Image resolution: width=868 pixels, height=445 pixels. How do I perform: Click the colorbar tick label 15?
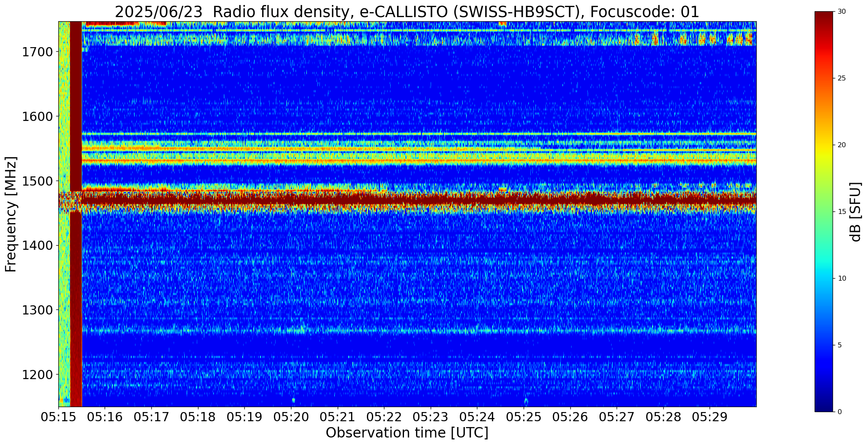pyautogui.click(x=842, y=212)
